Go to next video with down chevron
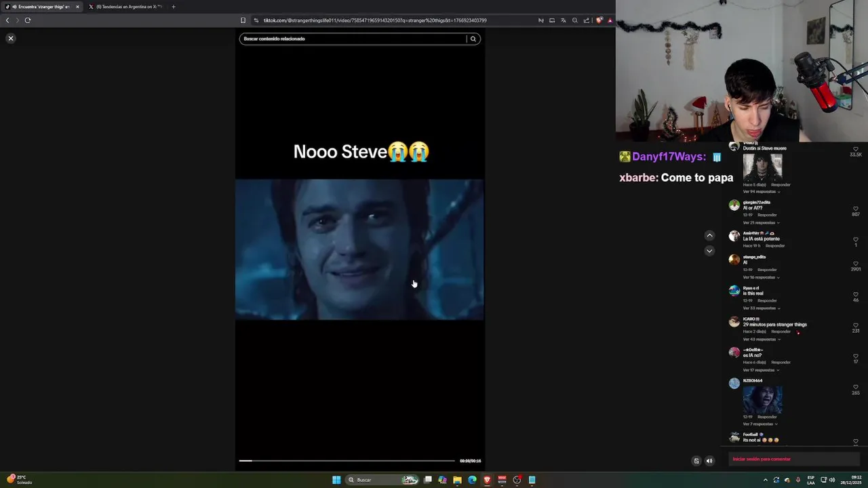 (709, 251)
